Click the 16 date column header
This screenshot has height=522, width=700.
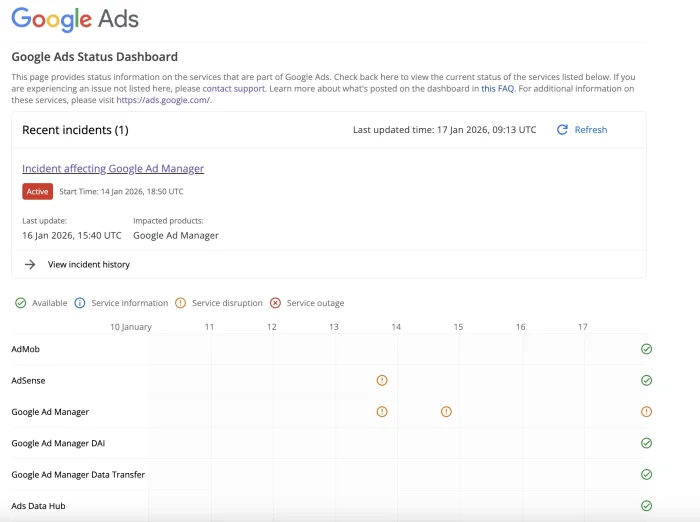tap(521, 327)
